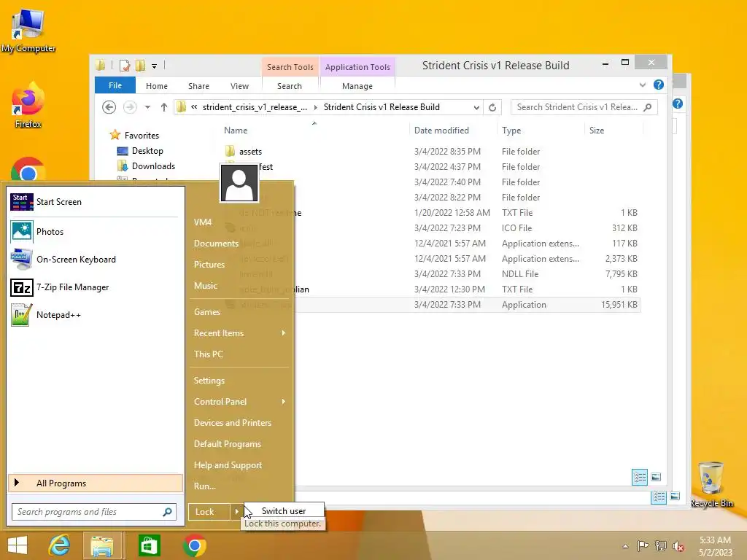
Task: Expand Recent Items submenu
Action: (x=239, y=332)
